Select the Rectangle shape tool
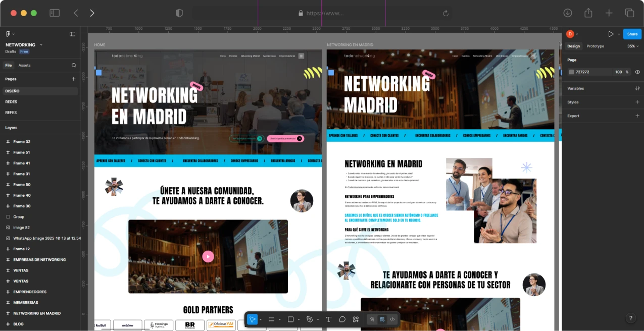This screenshot has width=644, height=331. point(290,319)
